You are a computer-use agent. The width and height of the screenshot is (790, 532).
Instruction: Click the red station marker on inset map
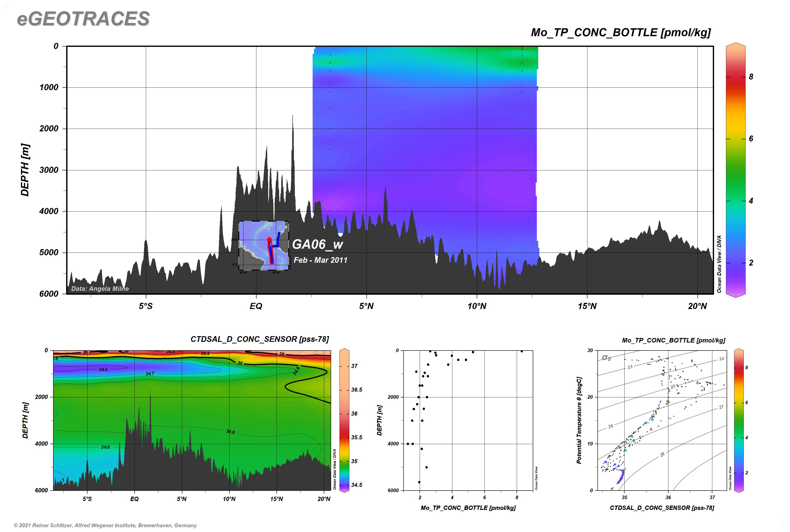269,240
